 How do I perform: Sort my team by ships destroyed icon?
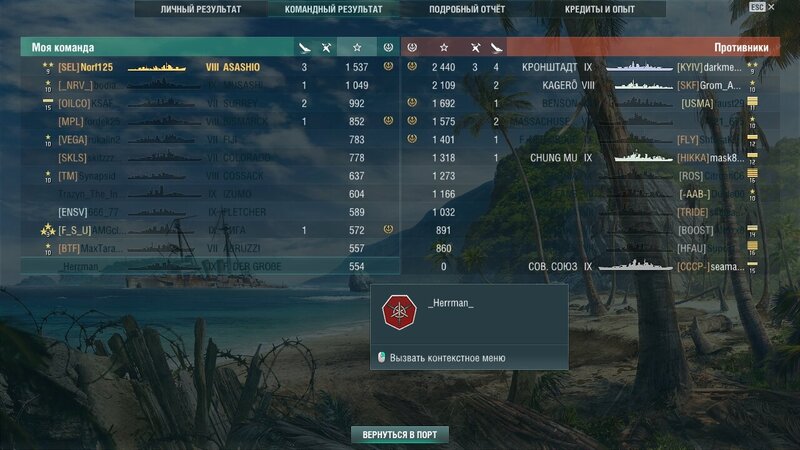[x=327, y=47]
